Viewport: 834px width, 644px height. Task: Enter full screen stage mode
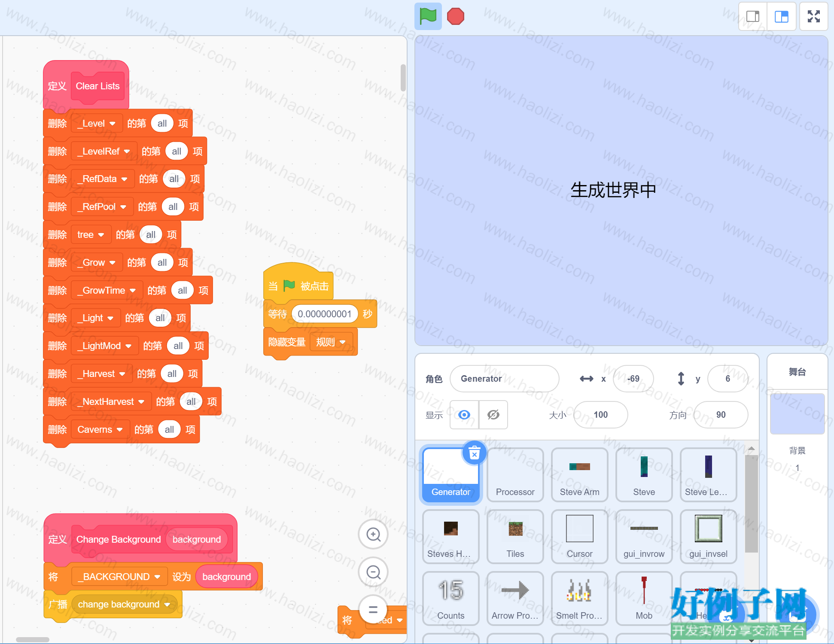[x=814, y=16]
